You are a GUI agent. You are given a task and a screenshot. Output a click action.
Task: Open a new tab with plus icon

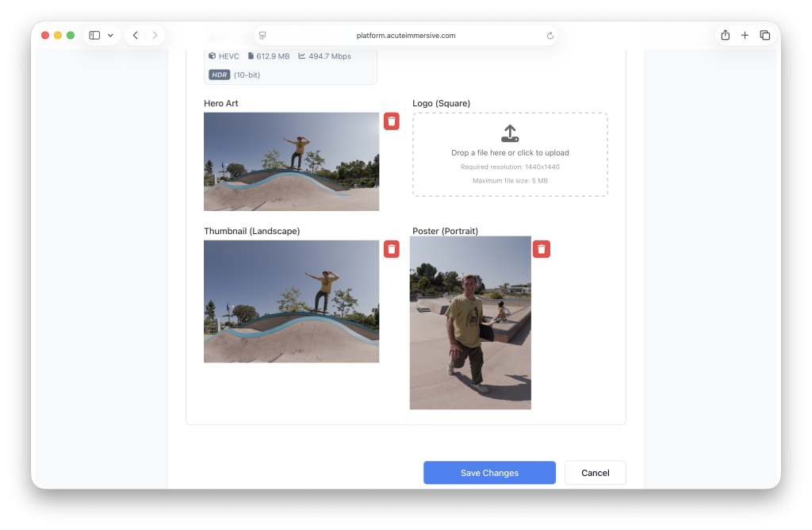click(x=745, y=36)
